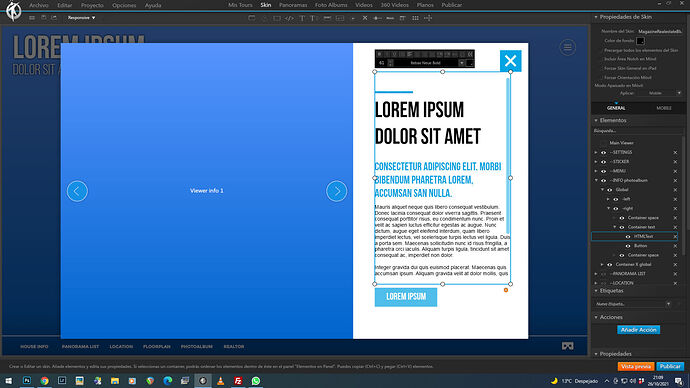Viewport: 690px width, 388px height.
Task: Collapse the Propiedades de Skin section
Action: [x=596, y=17]
